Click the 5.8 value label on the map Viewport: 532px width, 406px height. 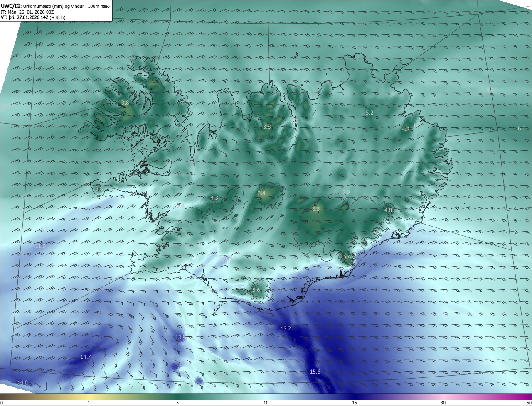[99, 188]
